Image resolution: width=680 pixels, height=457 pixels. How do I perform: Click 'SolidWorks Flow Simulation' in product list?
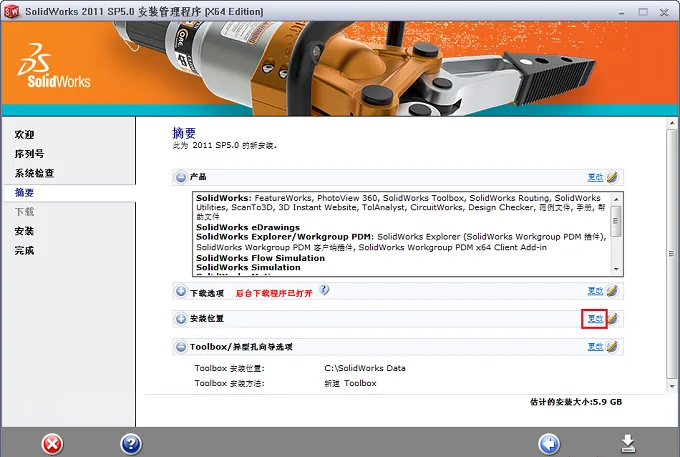coord(260,258)
